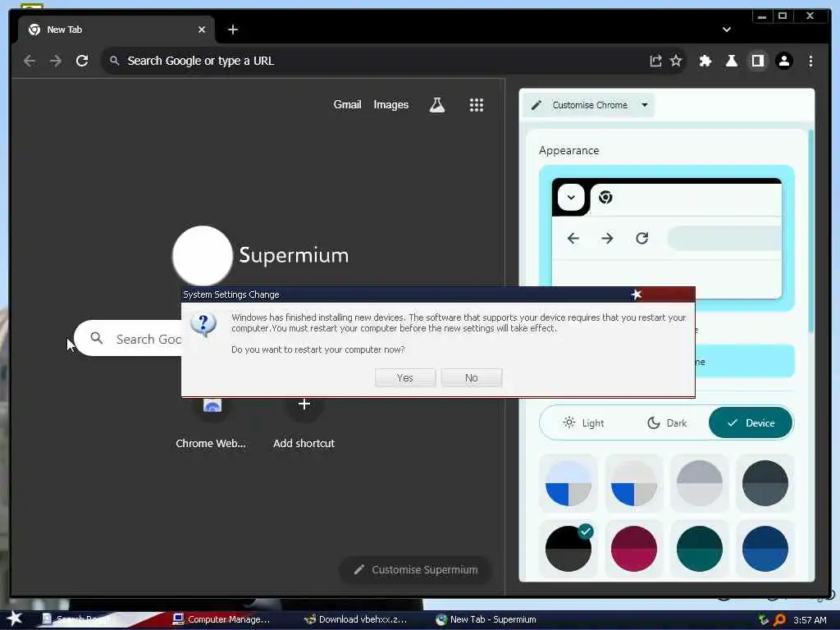Go forward using the browser forward arrow
This screenshot has height=630, width=840.
[56, 61]
